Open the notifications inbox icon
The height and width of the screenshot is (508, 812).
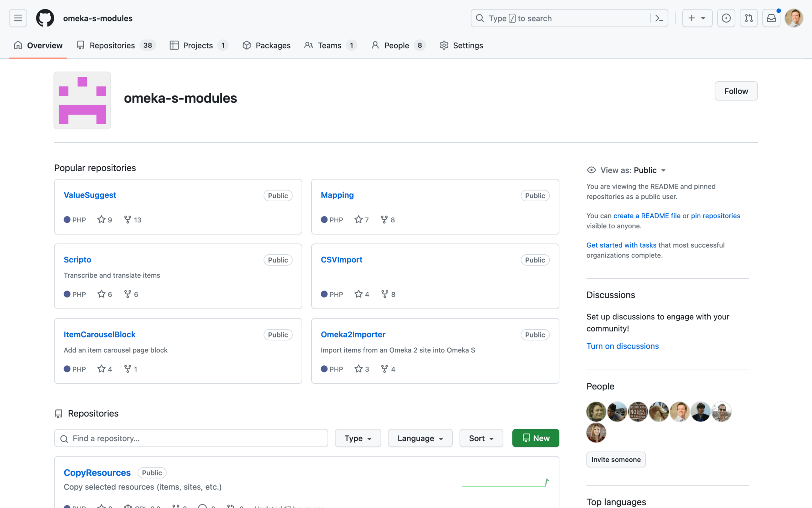(x=771, y=18)
